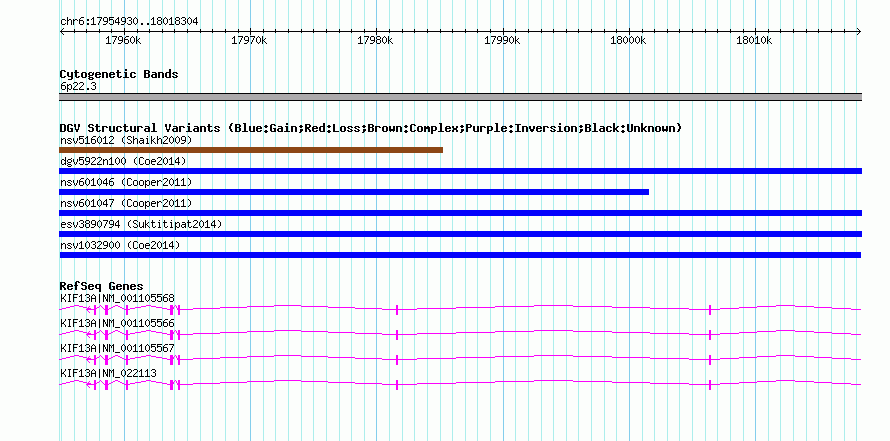Click the left arrowhead of the coordinate ruler
Viewport: 890px width, 441px height.
[x=62, y=31]
